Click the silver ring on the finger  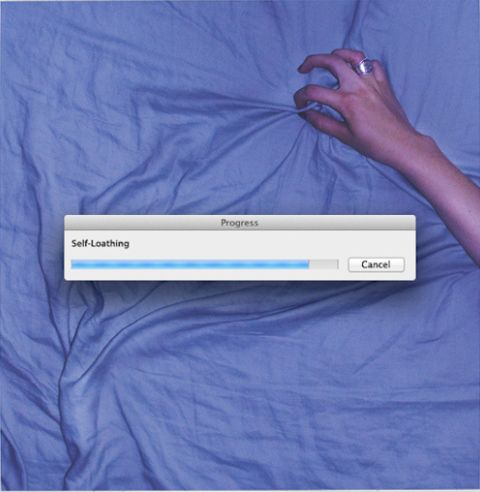tap(364, 66)
